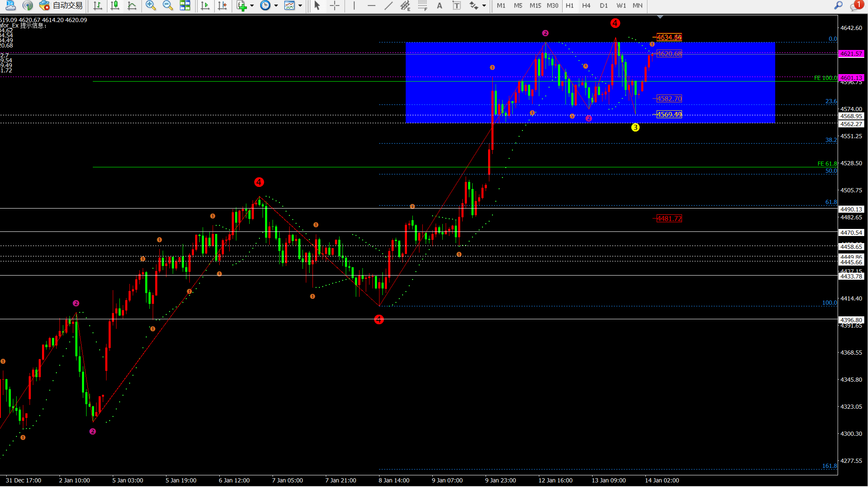Click the tile windows icon
This screenshot has height=487, width=868.
(185, 5)
